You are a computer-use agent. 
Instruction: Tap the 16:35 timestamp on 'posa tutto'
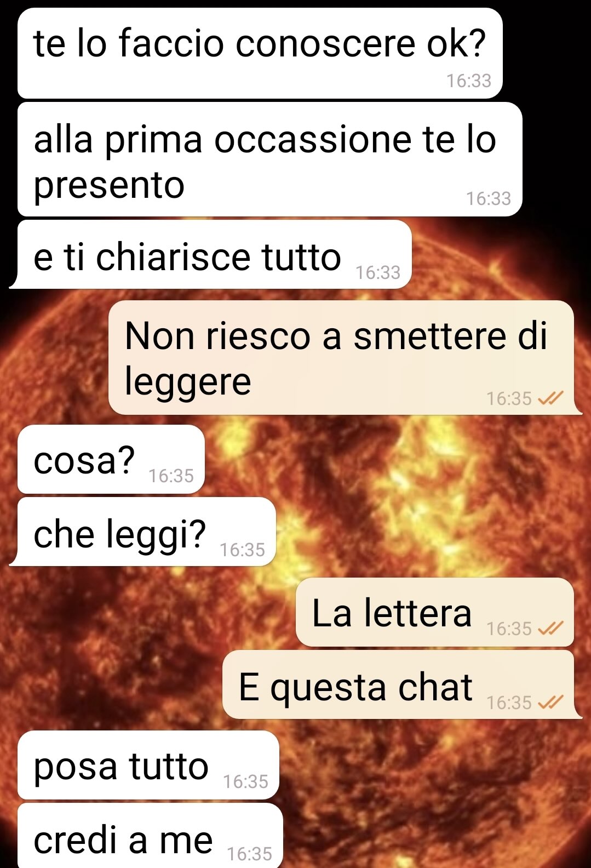[246, 781]
